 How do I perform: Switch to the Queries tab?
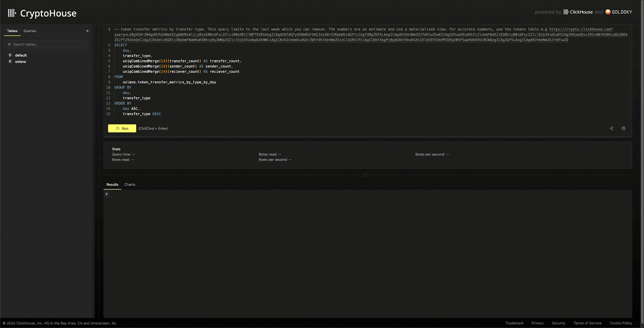pyautogui.click(x=30, y=31)
